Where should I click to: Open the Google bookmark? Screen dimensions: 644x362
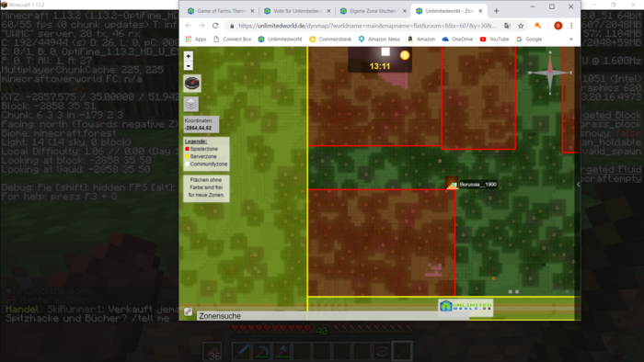pyautogui.click(x=529, y=40)
